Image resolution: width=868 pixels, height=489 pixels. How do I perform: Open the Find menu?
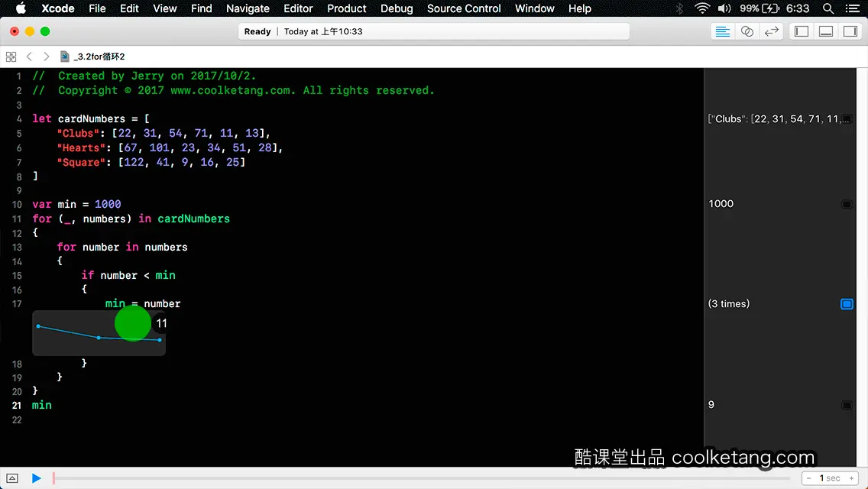[x=201, y=8]
